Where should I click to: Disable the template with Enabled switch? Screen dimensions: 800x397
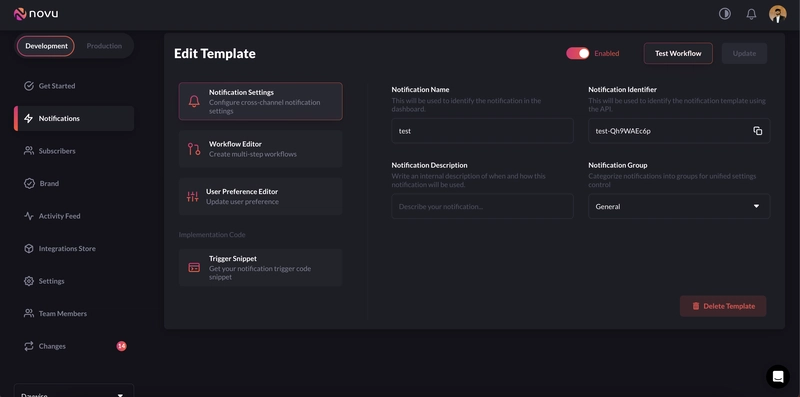578,53
